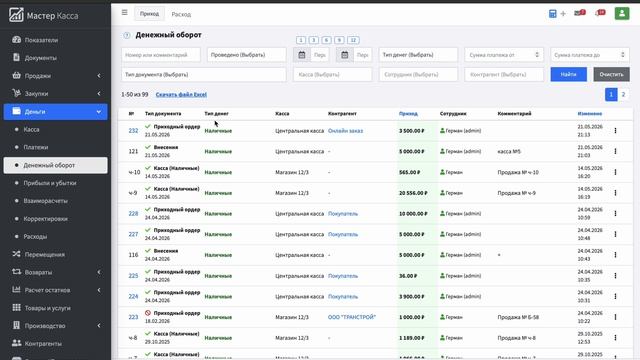Expand the Закупки sidebar section
This screenshot has width=640, height=360.
click(x=56, y=93)
